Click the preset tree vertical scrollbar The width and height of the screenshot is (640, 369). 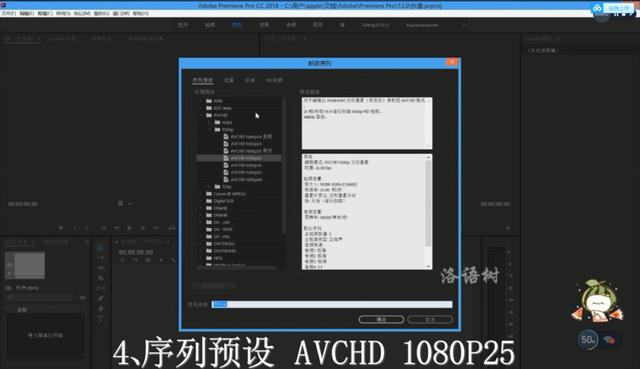284,165
